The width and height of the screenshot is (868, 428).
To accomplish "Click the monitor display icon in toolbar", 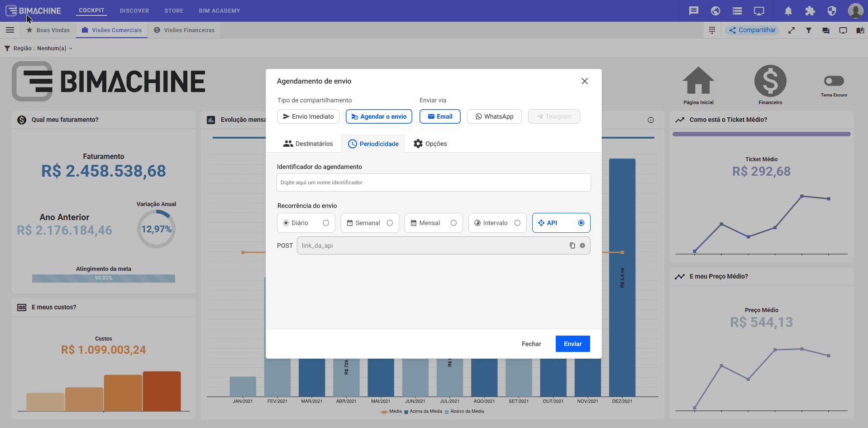I will (x=843, y=30).
